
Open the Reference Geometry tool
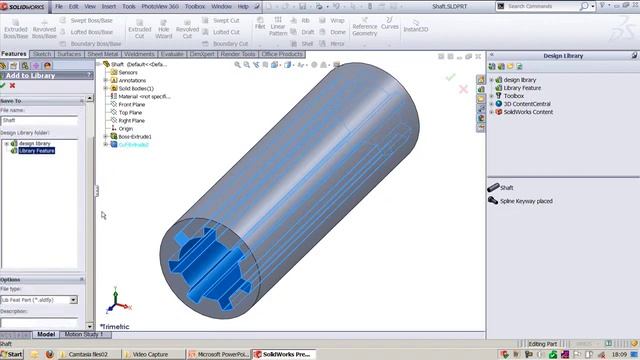click(x=364, y=26)
